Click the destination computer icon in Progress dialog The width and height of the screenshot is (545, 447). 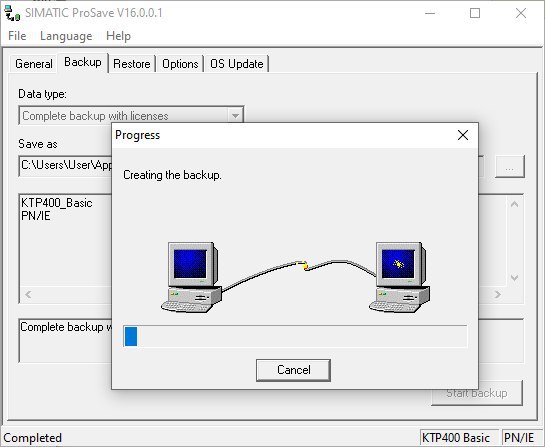tap(399, 277)
